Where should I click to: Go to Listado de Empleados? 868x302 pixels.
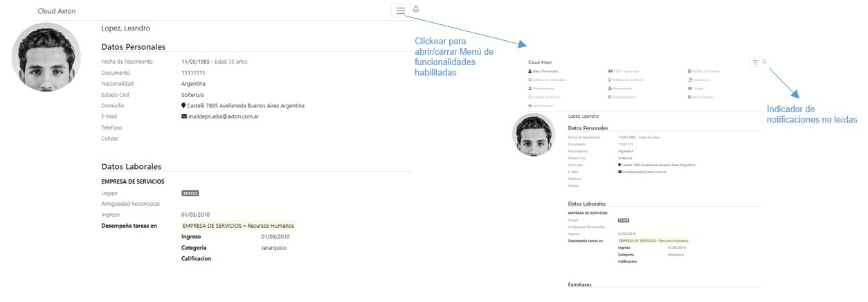[548, 80]
